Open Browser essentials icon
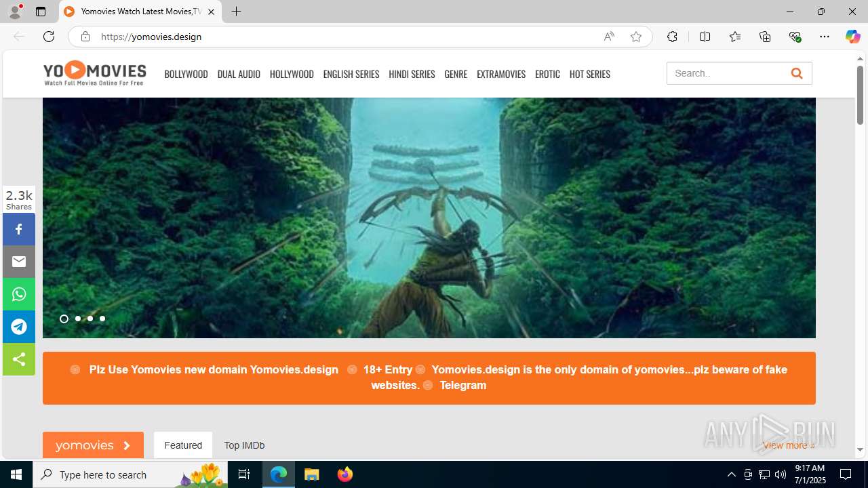This screenshot has height=488, width=868. pyautogui.click(x=795, y=37)
